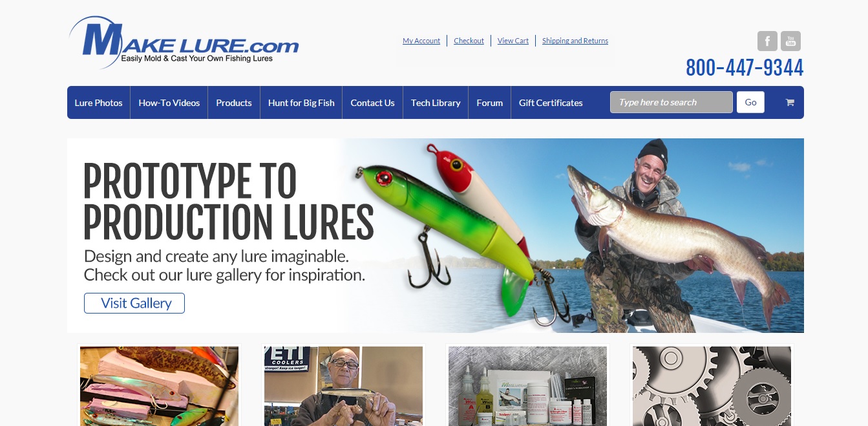
Task: Click the shopping cart icon
Action: (790, 102)
